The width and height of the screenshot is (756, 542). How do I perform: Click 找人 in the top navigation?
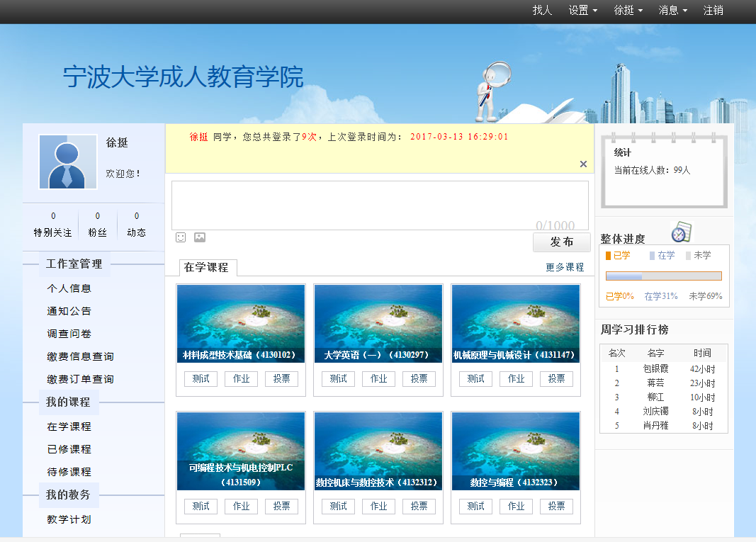tap(542, 10)
